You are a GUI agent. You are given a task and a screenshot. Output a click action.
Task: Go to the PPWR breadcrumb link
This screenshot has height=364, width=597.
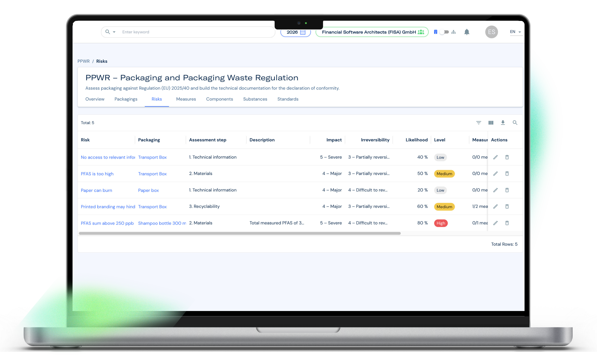83,61
